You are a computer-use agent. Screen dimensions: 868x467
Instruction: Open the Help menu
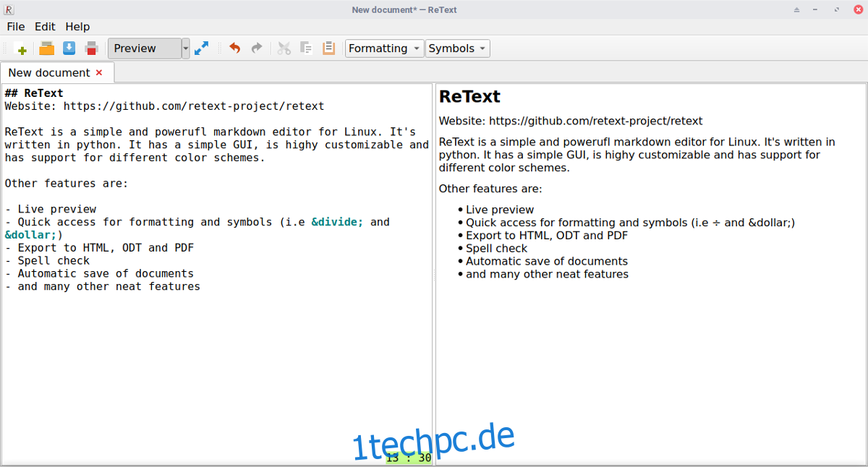tap(77, 27)
